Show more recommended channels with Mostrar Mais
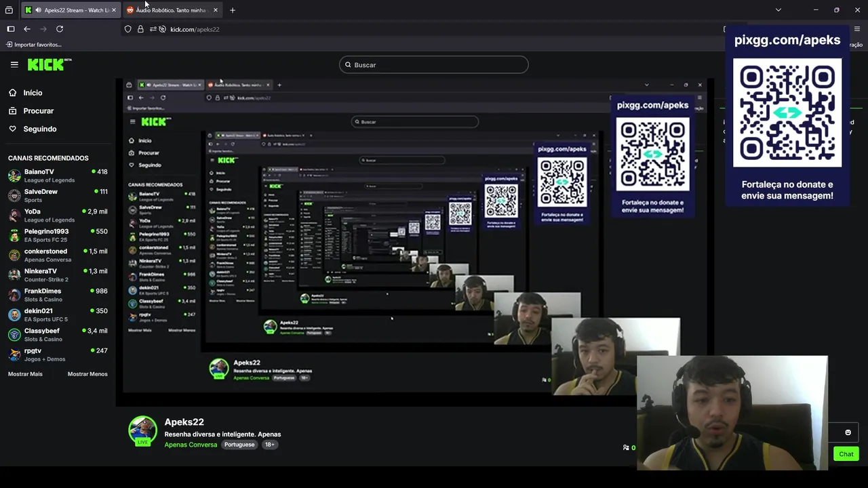This screenshot has width=868, height=488. coord(25,374)
